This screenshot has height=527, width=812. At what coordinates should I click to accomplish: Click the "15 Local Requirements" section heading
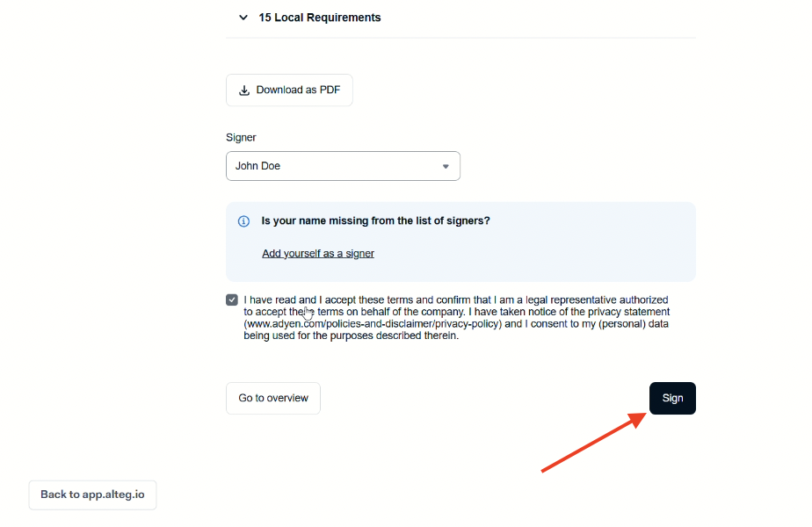pyautogui.click(x=319, y=18)
